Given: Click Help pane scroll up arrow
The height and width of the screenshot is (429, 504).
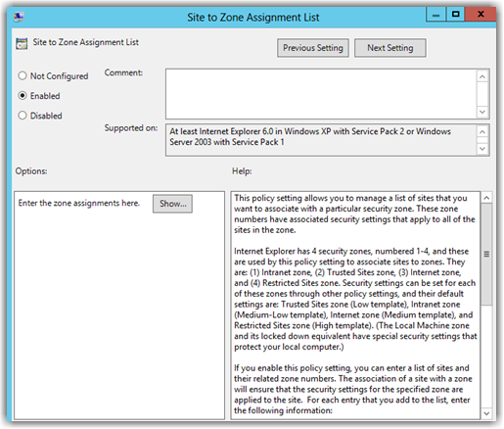Looking at the screenshot, I should 486,198.
